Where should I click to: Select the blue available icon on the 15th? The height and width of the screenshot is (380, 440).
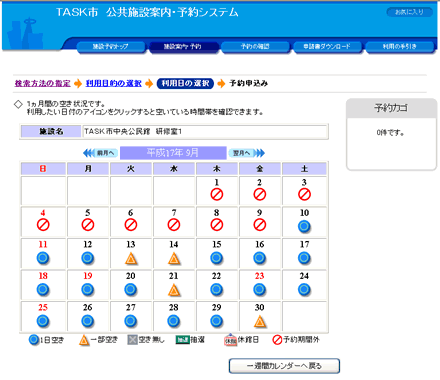(217, 258)
